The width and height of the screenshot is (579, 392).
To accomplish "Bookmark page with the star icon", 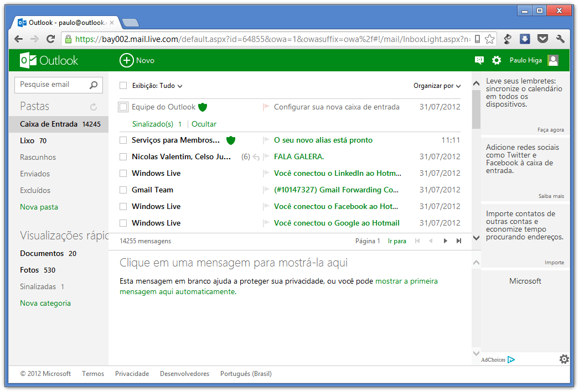I will tap(490, 39).
